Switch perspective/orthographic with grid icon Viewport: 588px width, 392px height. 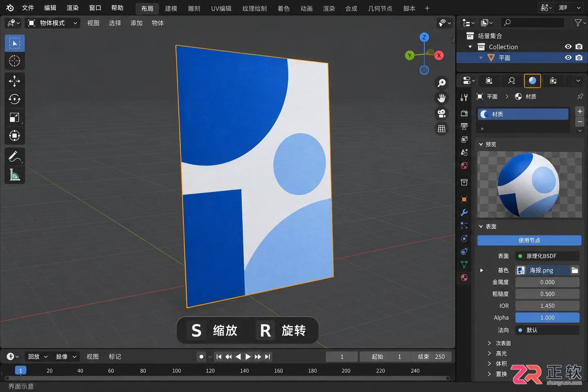[441, 129]
